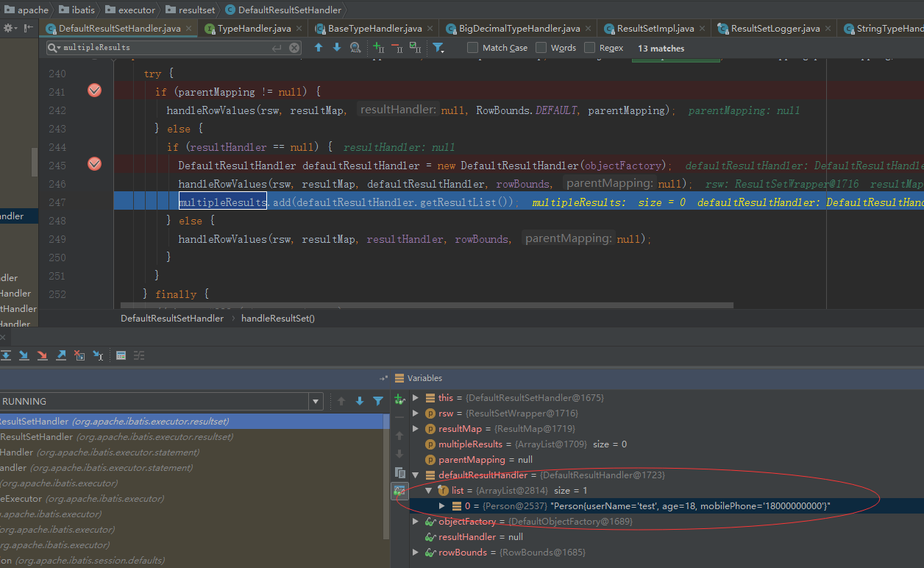Viewport: 924px width, 568px height.
Task: Add selection for next occurrence icon
Action: (379, 47)
